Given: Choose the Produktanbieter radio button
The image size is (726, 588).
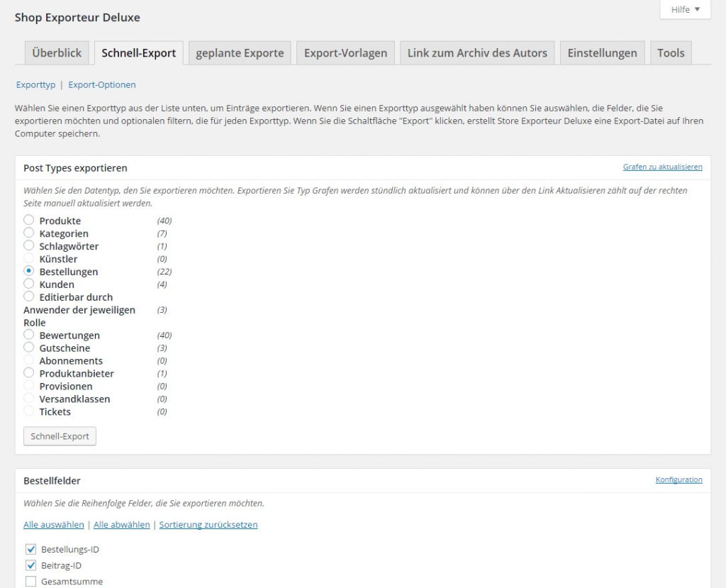Looking at the screenshot, I should [x=28, y=373].
